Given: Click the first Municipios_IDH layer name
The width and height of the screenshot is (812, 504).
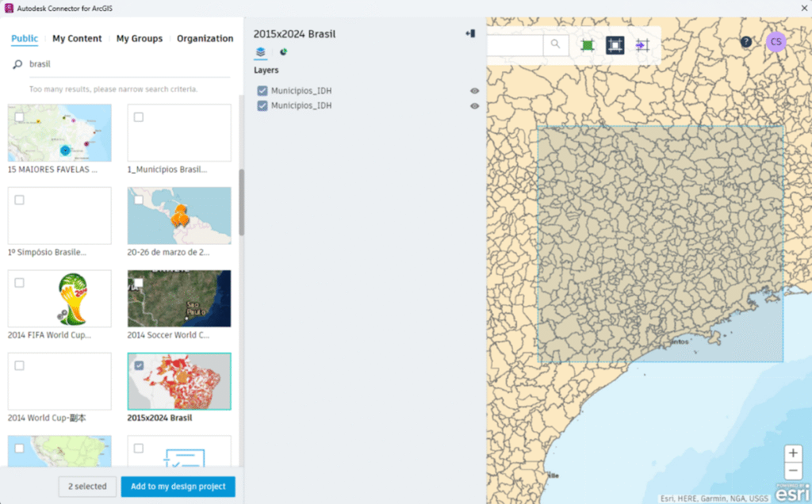Looking at the screenshot, I should pyautogui.click(x=301, y=90).
